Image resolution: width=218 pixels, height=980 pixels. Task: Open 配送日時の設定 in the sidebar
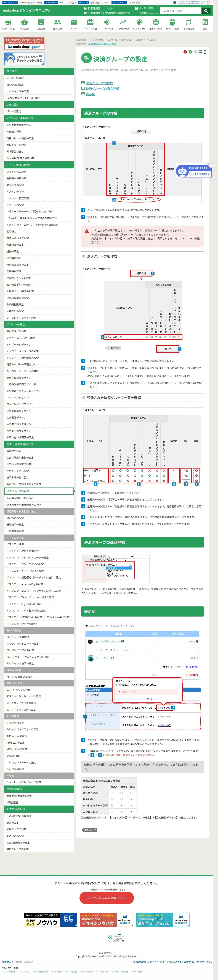coord(39,836)
